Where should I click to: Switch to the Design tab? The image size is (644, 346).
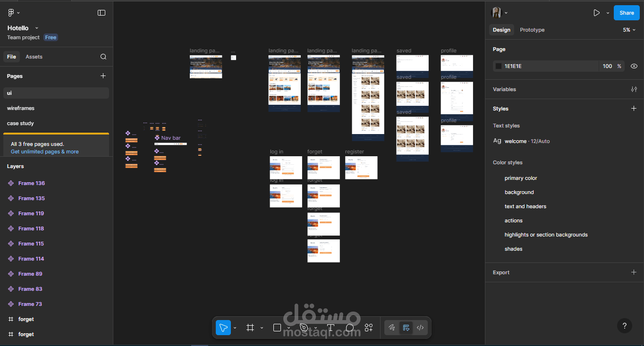tap(501, 30)
